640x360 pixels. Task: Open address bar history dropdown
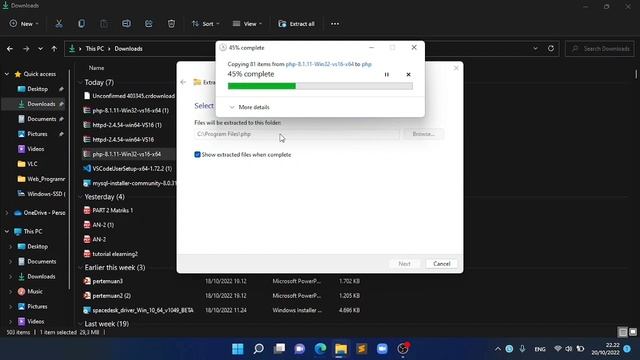pyautogui.click(x=535, y=48)
